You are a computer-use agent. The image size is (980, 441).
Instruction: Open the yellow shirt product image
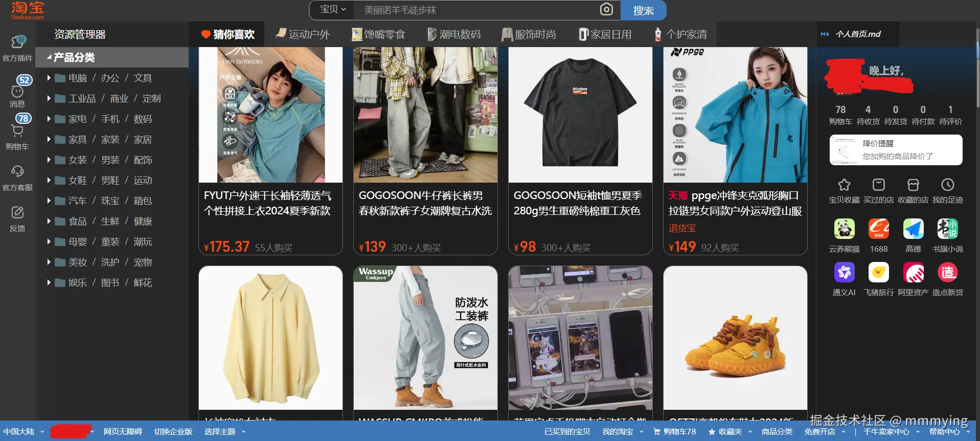coord(270,338)
